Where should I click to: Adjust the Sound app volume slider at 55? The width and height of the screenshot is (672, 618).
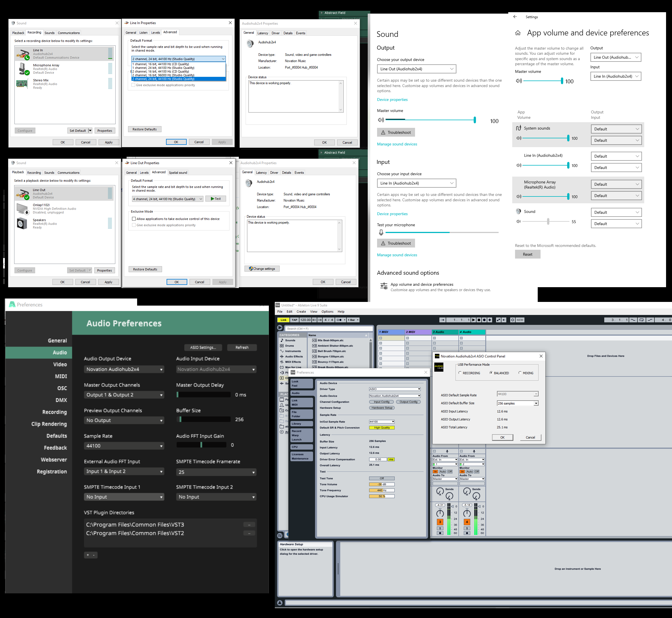tap(548, 221)
